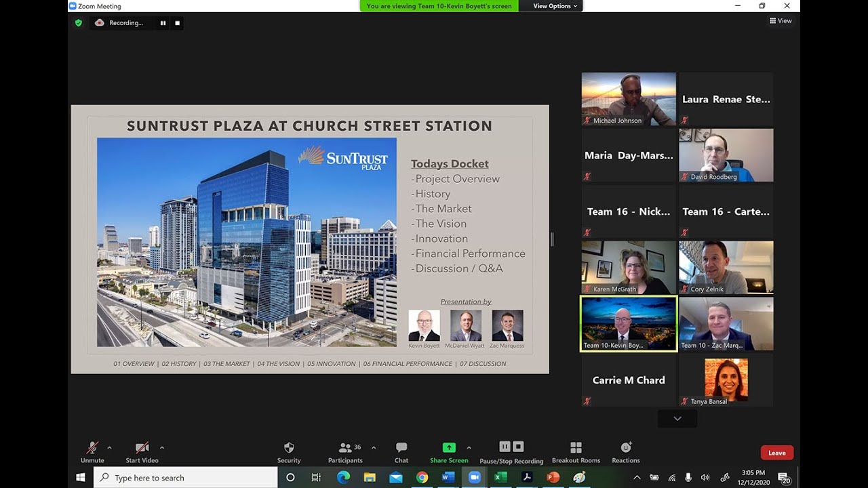Pause recording in bottom toolbar
Image resolution: width=868 pixels, height=488 pixels.
coord(505,447)
